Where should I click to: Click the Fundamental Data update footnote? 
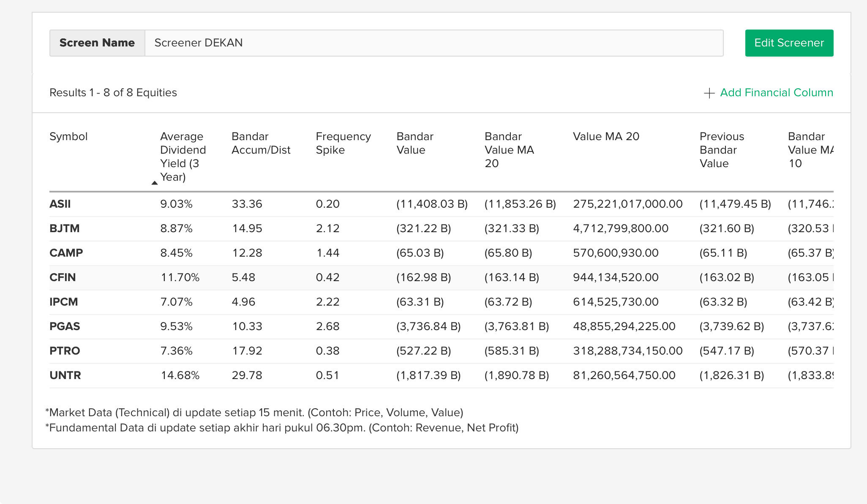tap(282, 428)
